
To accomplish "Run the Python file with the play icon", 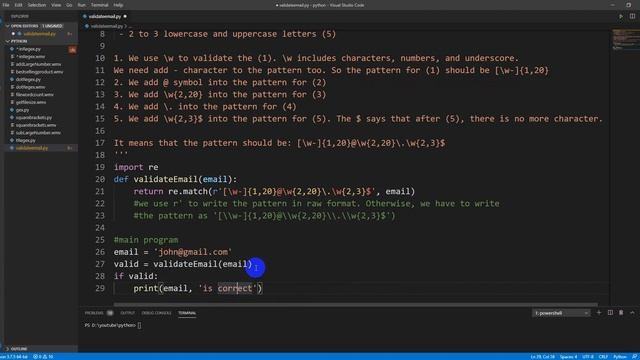I will point(621,16).
